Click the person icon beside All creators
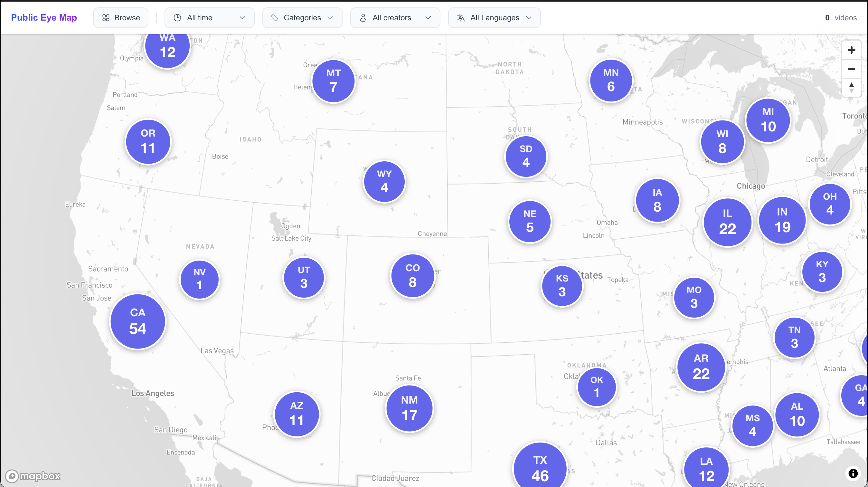Screen dimensions: 868x487 [363, 17]
